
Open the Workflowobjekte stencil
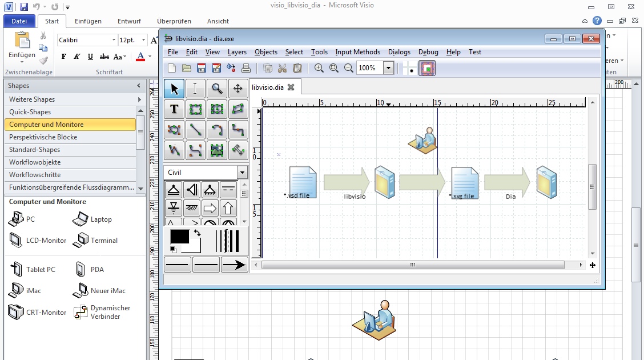point(70,162)
